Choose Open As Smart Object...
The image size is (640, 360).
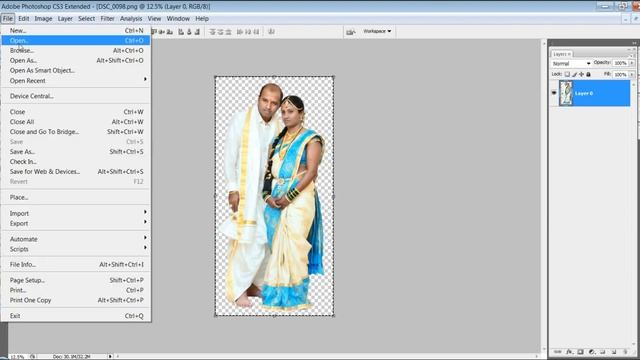click(x=76, y=71)
